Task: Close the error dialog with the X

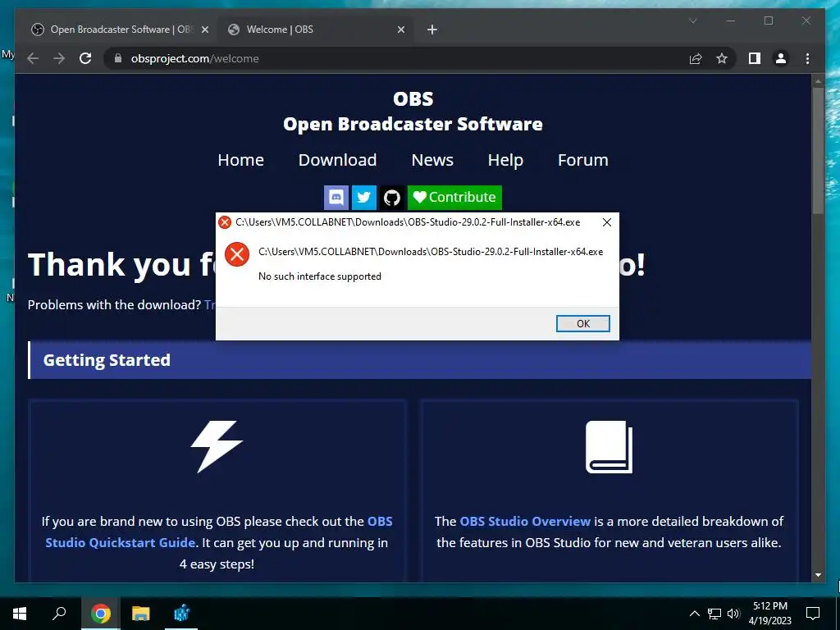Action: pos(606,222)
